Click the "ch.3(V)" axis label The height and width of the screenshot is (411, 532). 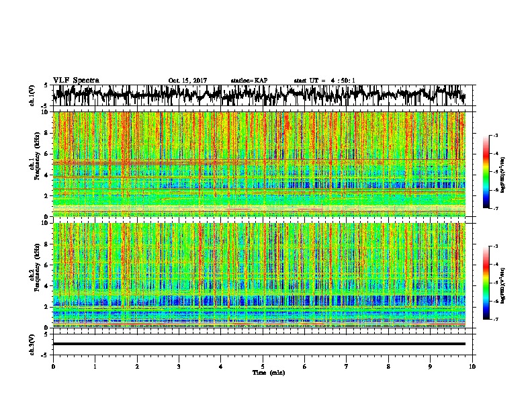click(x=32, y=345)
